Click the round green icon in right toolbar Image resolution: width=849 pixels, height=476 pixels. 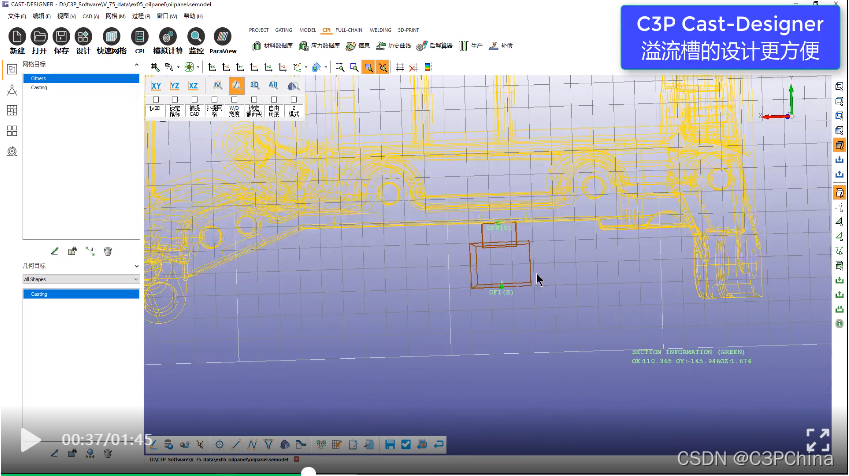click(x=839, y=324)
